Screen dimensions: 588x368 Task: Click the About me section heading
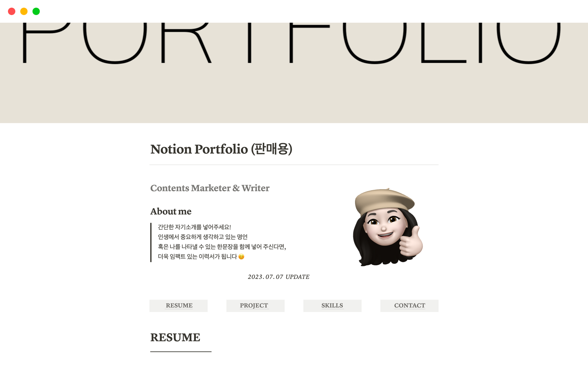pyautogui.click(x=171, y=211)
